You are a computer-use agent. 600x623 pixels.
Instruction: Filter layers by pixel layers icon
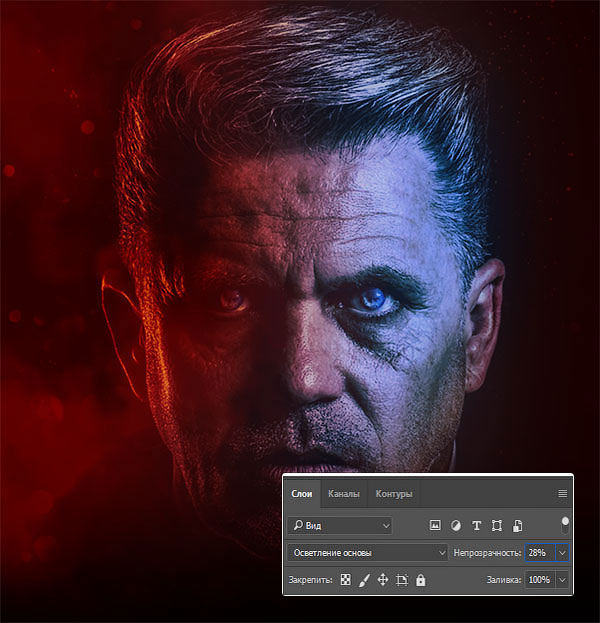pos(435,526)
